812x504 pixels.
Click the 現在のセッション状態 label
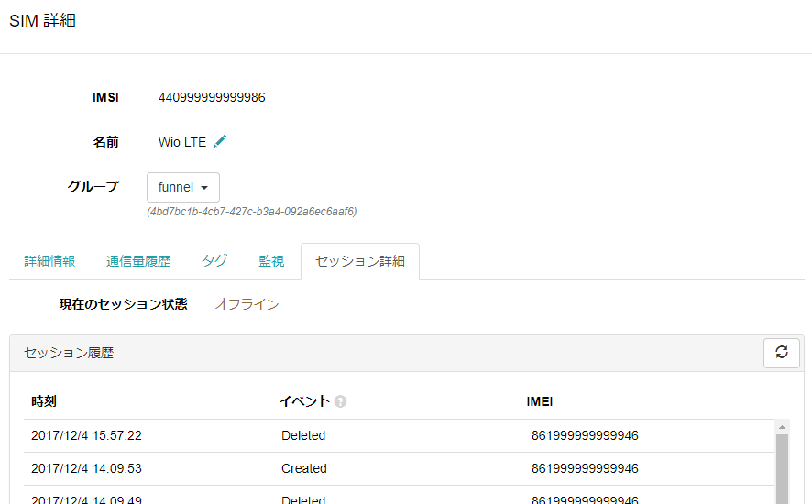pos(123,304)
